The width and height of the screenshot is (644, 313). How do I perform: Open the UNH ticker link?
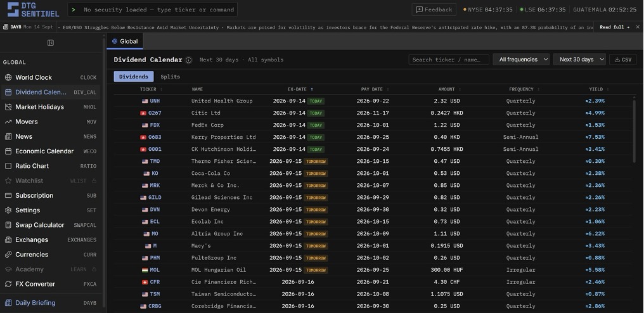pos(155,101)
